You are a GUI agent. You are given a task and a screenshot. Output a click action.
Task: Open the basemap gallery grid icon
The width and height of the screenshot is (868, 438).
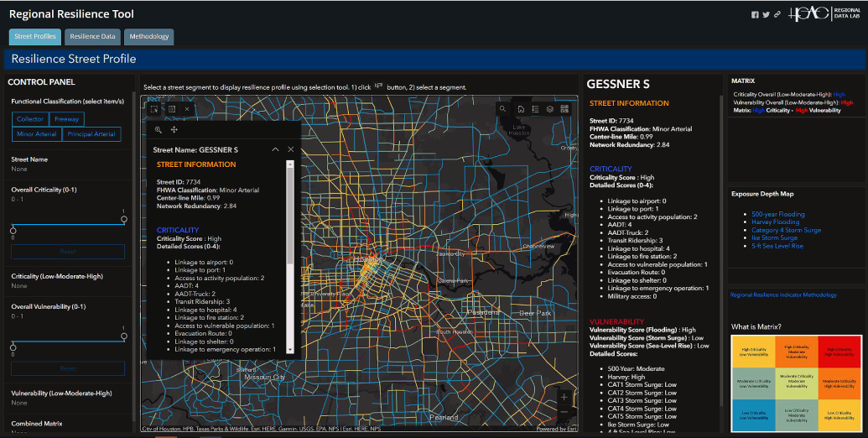point(564,109)
